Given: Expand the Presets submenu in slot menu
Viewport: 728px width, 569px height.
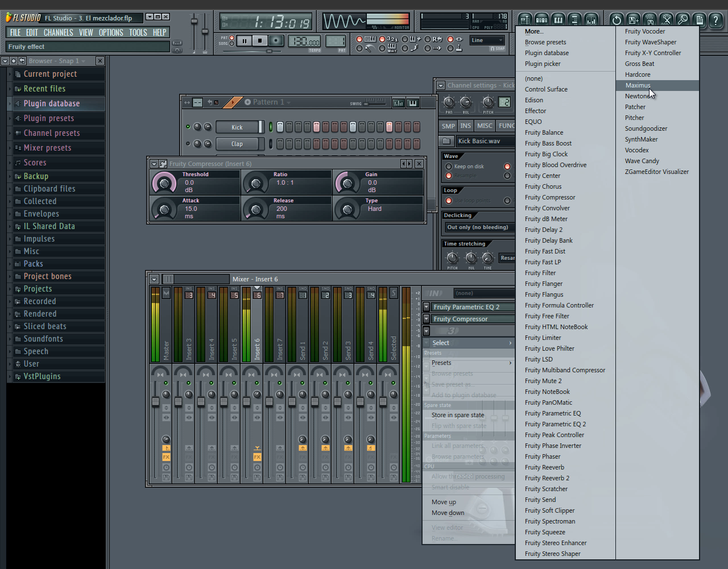Looking at the screenshot, I should pos(469,363).
